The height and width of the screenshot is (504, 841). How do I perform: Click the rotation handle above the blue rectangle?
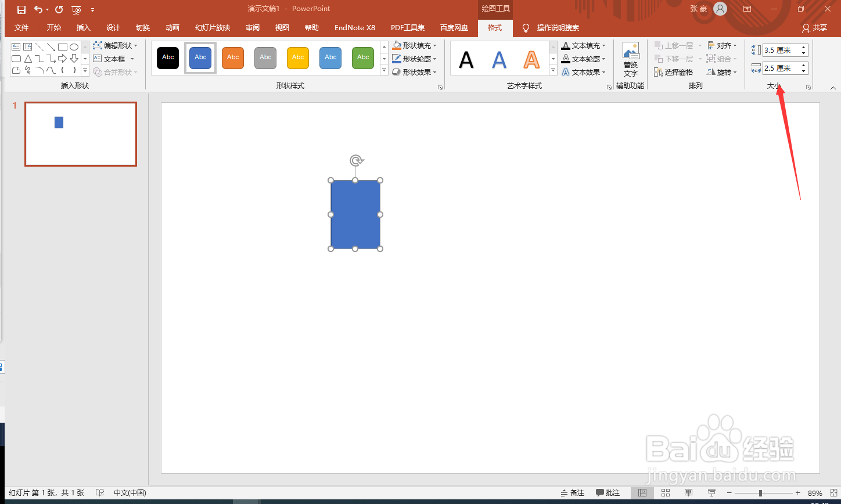point(356,160)
